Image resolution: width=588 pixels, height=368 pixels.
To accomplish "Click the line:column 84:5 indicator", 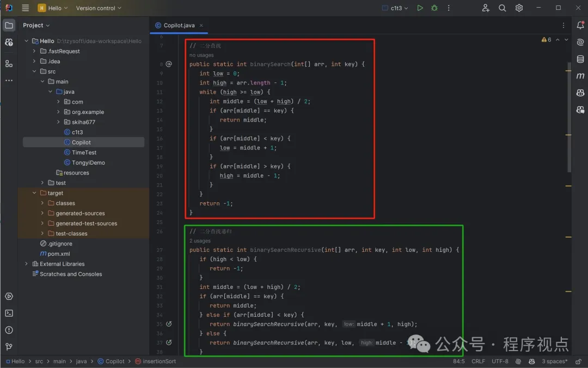I will [458, 361].
